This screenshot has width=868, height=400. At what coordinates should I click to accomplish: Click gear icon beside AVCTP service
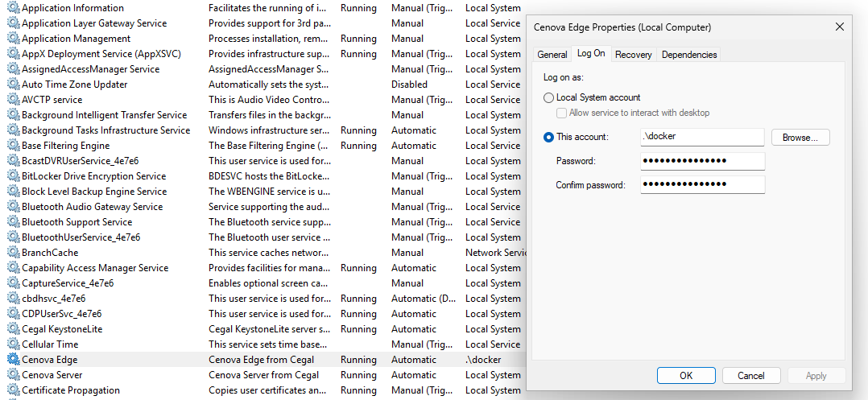[x=13, y=100]
